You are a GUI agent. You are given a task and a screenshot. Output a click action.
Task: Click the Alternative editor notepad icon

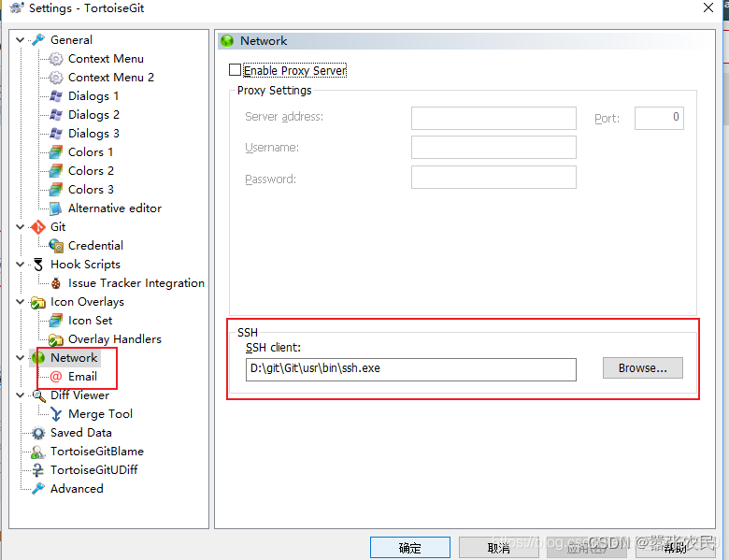click(x=56, y=208)
